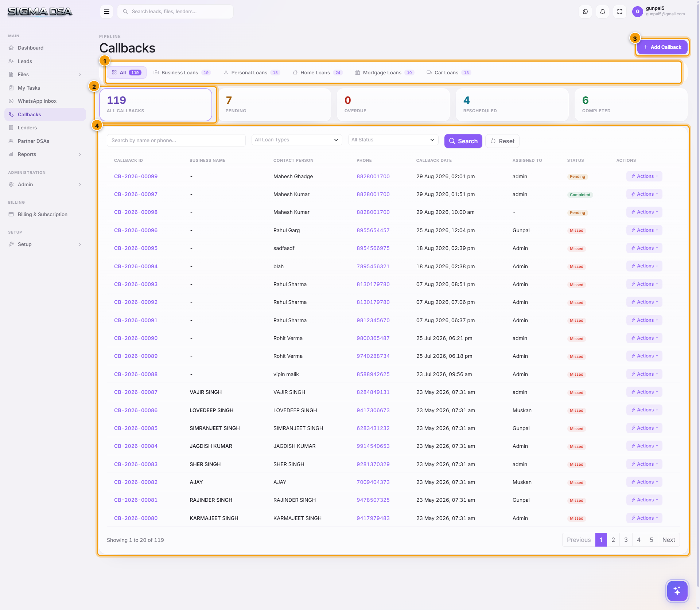
Task: Open the notifications bell
Action: pos(603,12)
